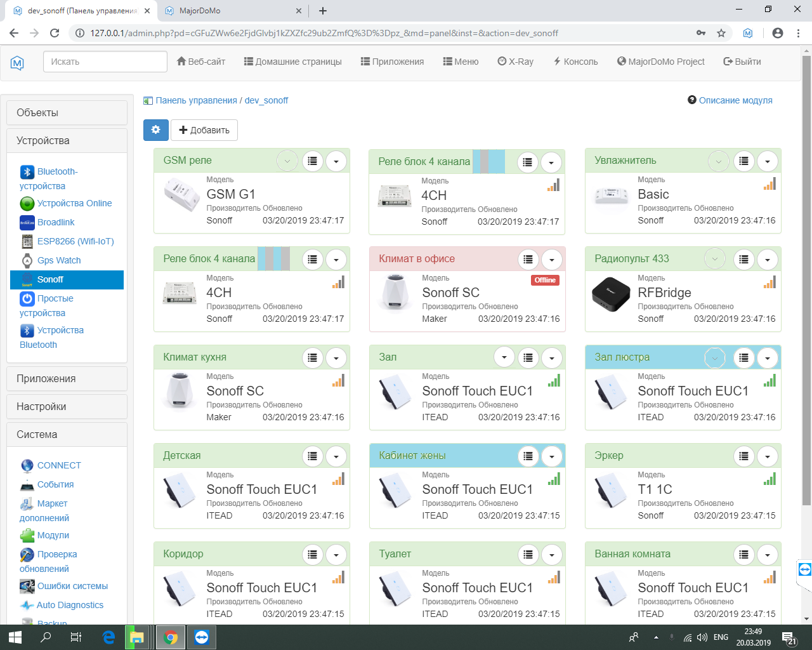Click Устройства Online green icon
812x650 pixels.
pyautogui.click(x=27, y=204)
